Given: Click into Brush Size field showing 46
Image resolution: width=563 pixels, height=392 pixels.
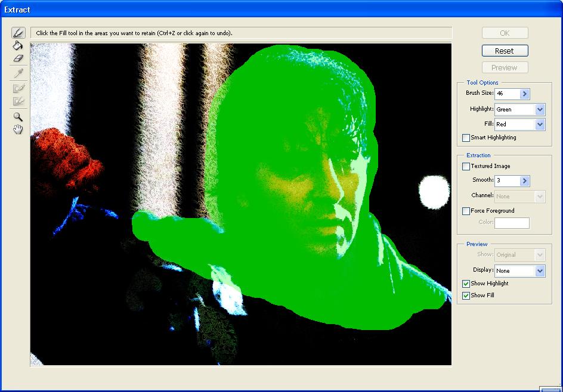Looking at the screenshot, I should (x=508, y=94).
